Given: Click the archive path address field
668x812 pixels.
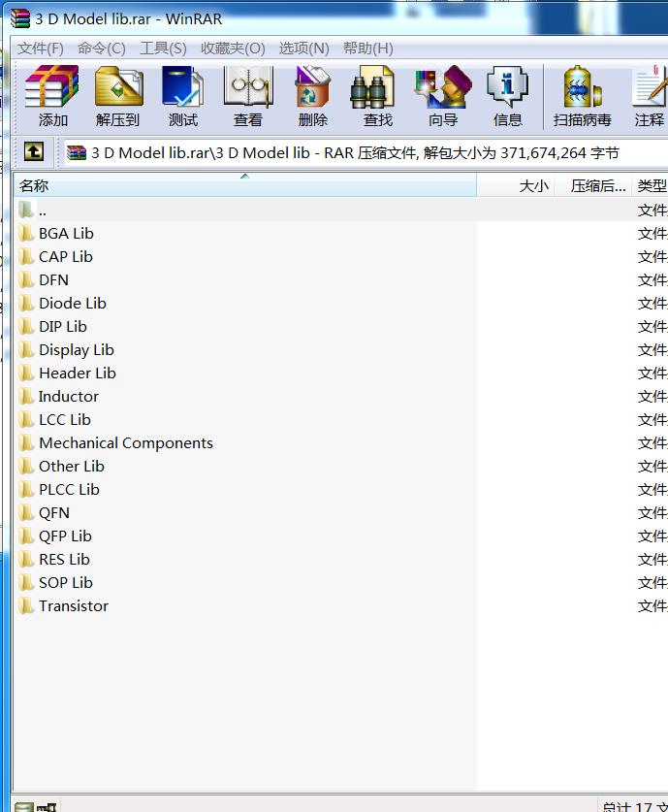Looking at the screenshot, I should point(365,152).
